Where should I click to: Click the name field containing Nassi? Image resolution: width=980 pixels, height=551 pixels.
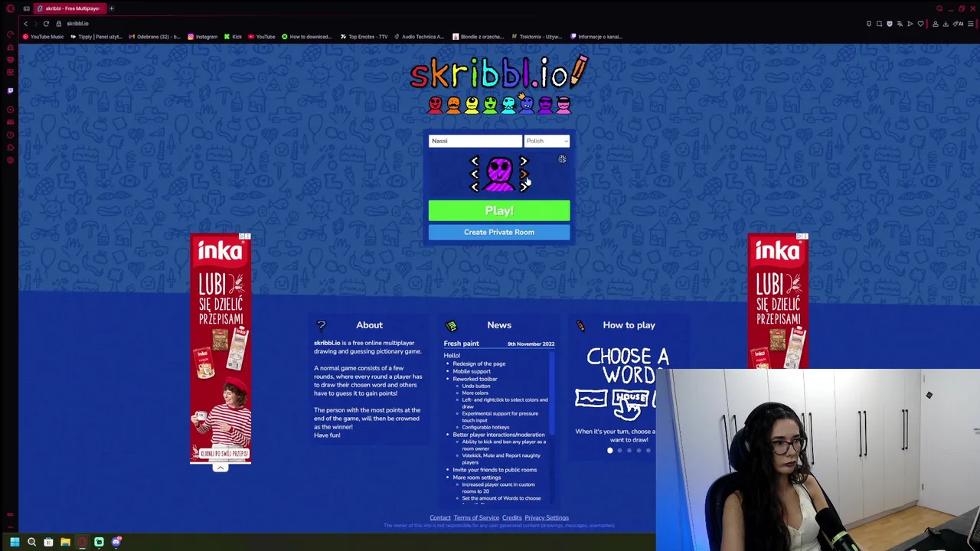pos(475,141)
